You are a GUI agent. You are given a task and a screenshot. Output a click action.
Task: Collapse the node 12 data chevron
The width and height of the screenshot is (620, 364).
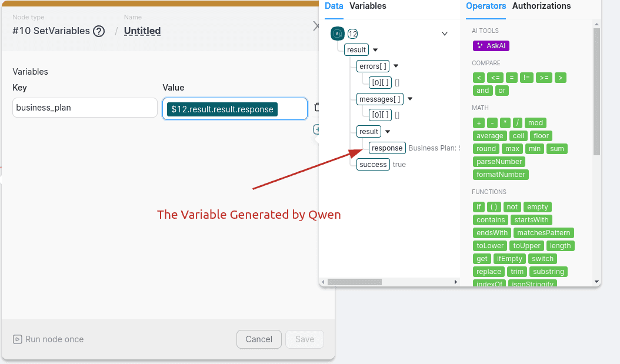(445, 34)
